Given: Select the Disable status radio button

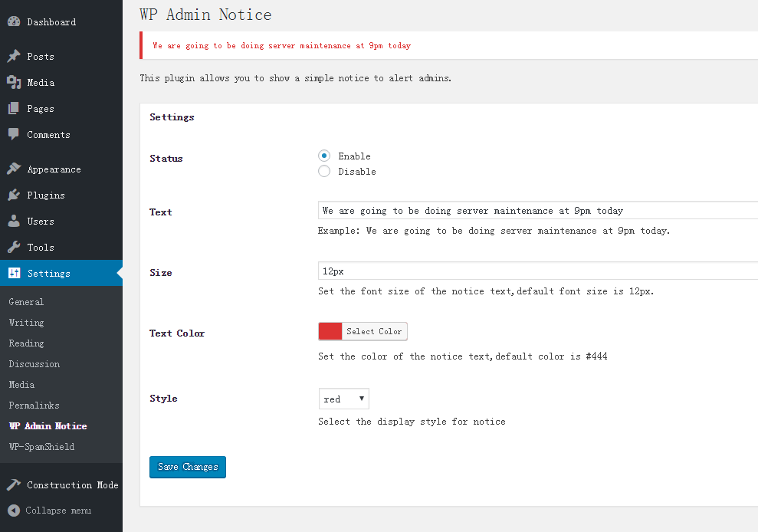Looking at the screenshot, I should (324, 171).
